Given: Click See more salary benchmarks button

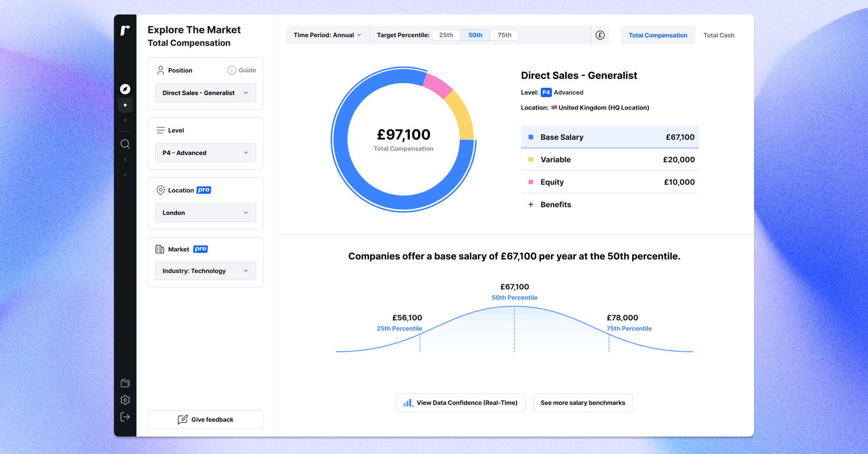Looking at the screenshot, I should coord(583,403).
